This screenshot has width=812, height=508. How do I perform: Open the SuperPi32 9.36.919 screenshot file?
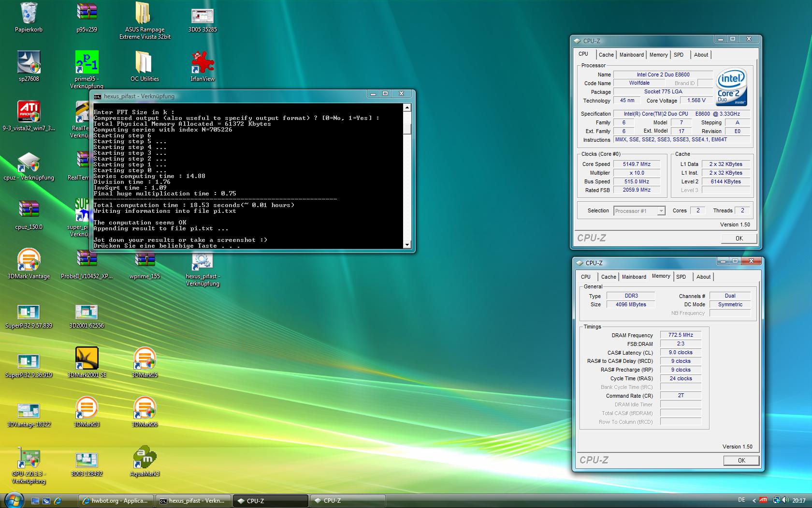tap(29, 366)
